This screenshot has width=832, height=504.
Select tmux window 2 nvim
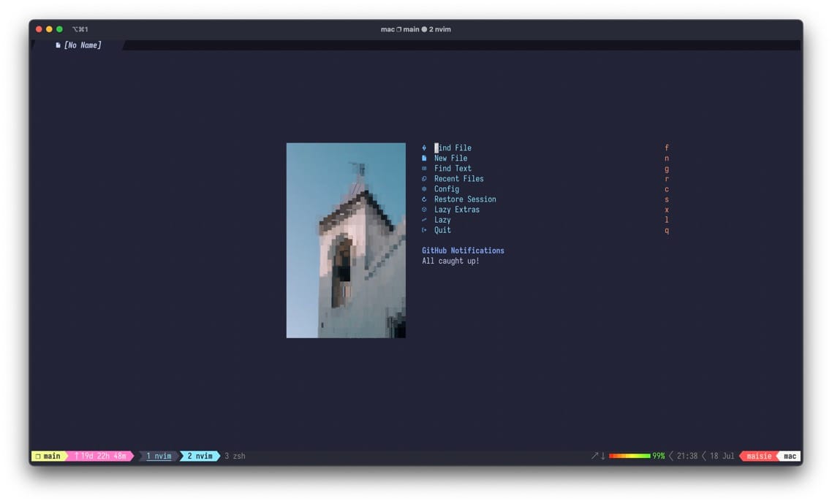click(200, 456)
